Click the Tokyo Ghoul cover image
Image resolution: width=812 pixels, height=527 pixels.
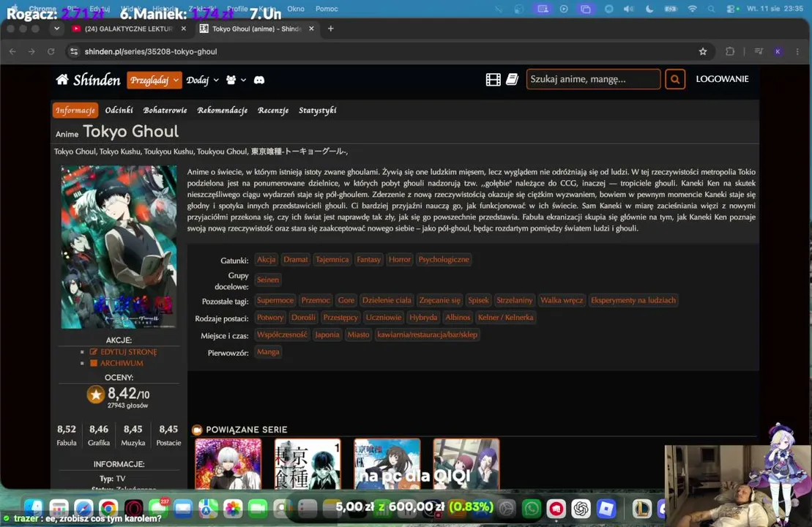[x=119, y=247]
